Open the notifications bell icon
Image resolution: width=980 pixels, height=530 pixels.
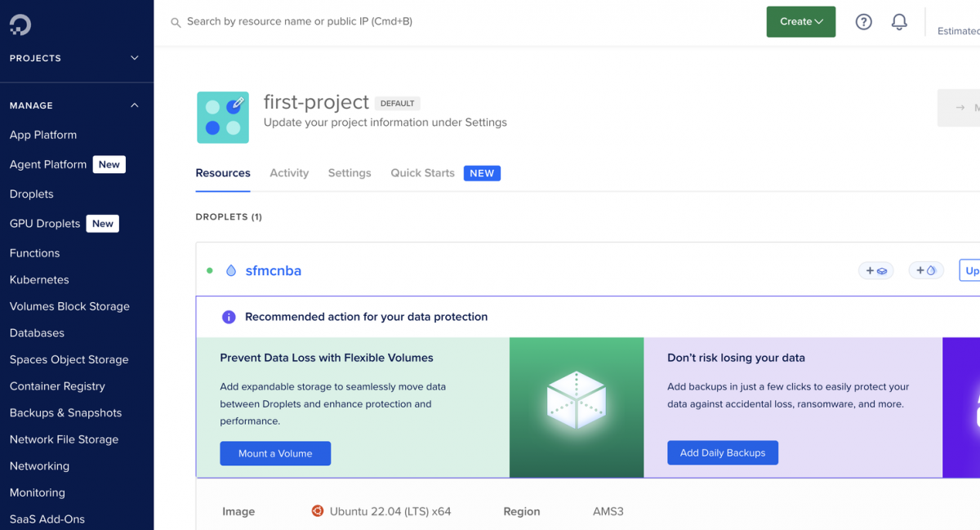tap(899, 22)
